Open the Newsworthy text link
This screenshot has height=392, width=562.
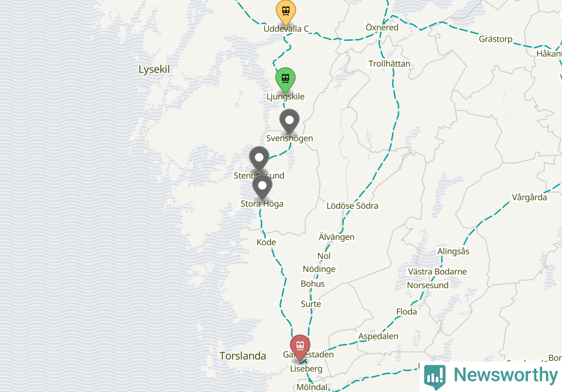point(505,375)
